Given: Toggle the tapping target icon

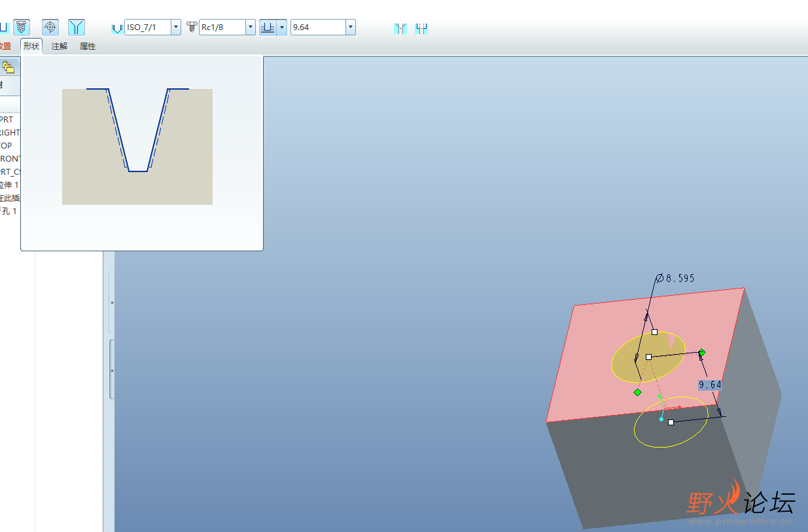Looking at the screenshot, I should pyautogui.click(x=50, y=27).
